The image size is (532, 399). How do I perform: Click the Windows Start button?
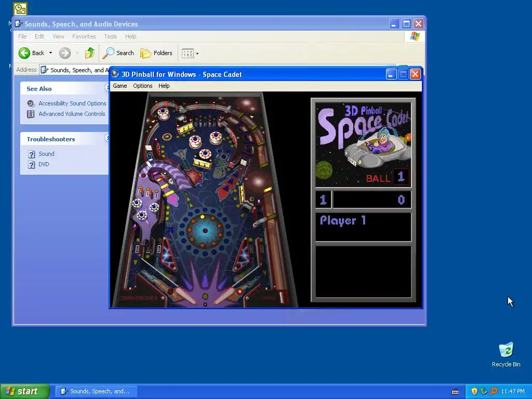coord(25,391)
